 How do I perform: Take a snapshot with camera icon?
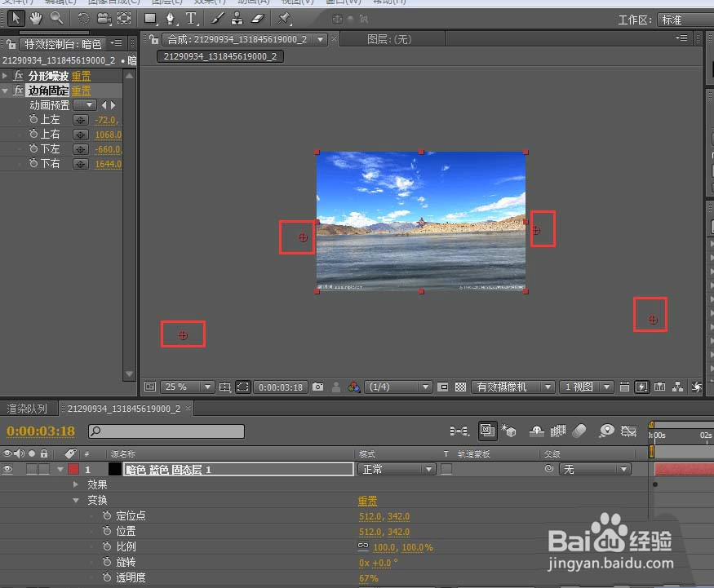click(x=318, y=387)
